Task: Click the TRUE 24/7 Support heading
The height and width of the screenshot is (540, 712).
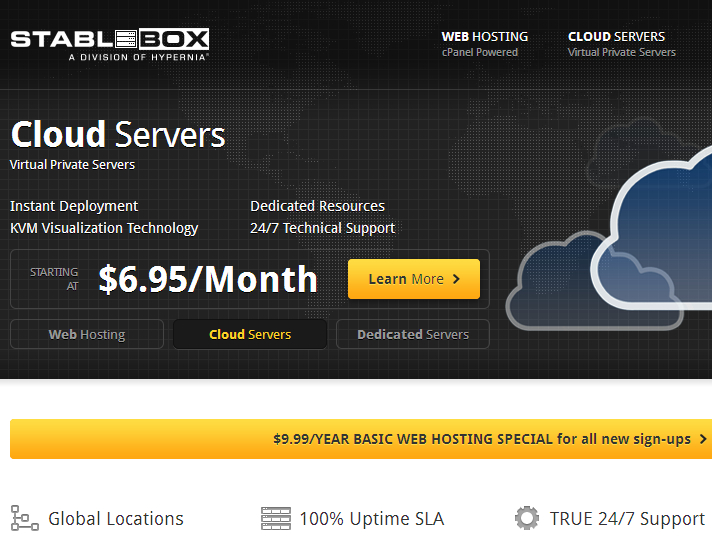Action: pos(628,519)
